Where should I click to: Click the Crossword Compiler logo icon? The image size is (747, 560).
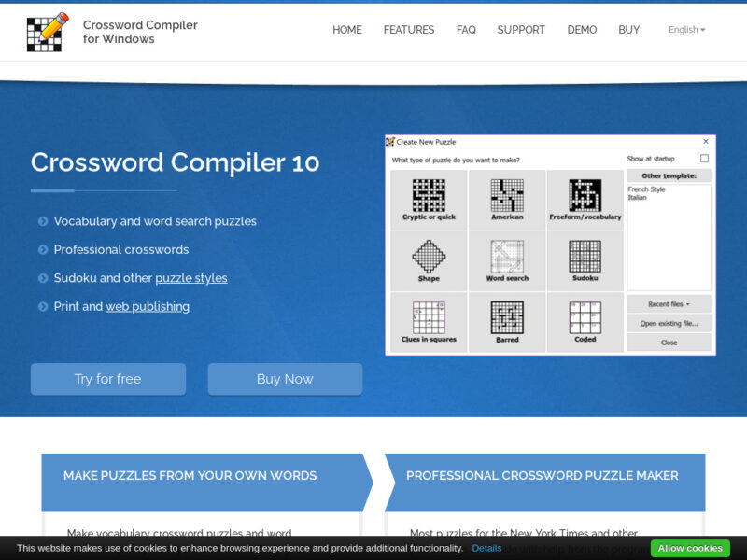(x=48, y=32)
